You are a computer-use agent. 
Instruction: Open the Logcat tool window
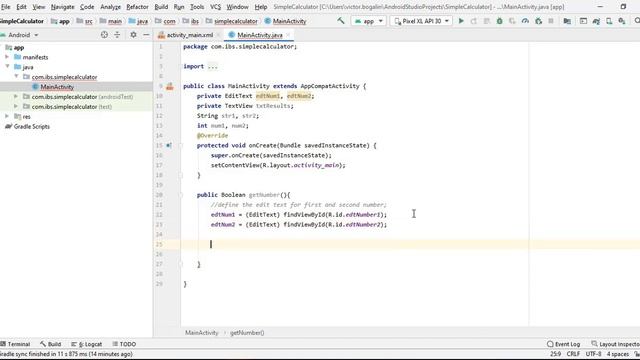[87, 344]
